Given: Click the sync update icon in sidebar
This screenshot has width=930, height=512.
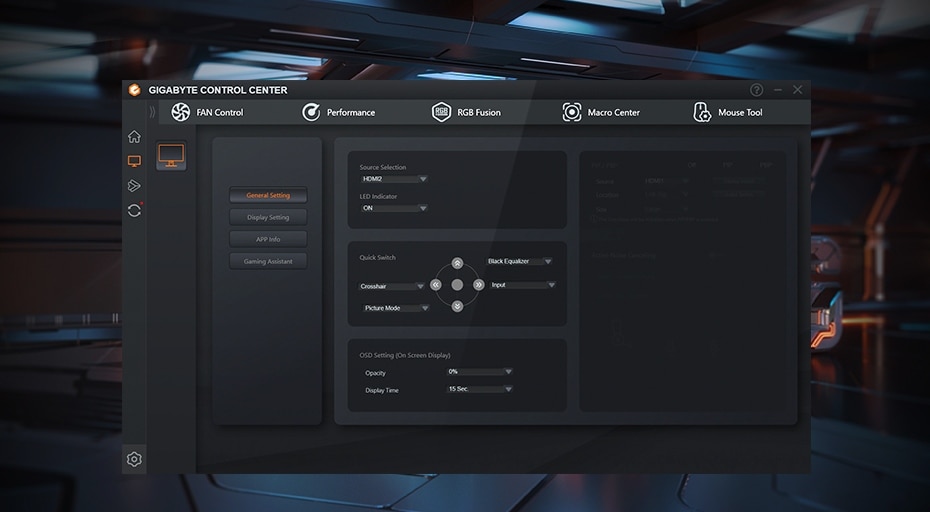Looking at the screenshot, I should click(134, 210).
